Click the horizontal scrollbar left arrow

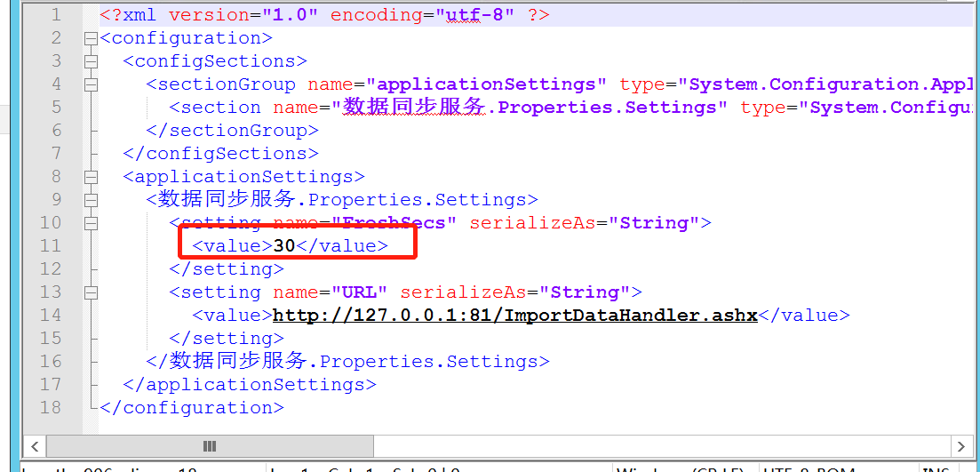point(35,446)
